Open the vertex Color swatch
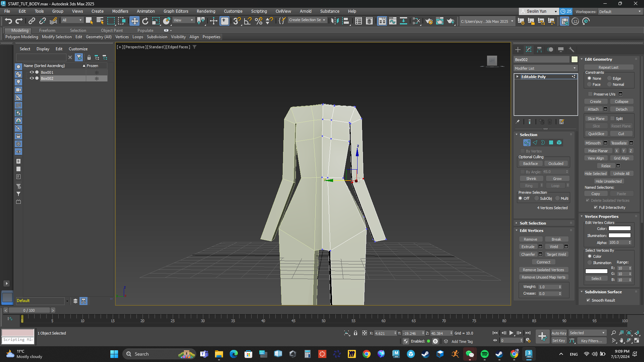 pos(620,229)
